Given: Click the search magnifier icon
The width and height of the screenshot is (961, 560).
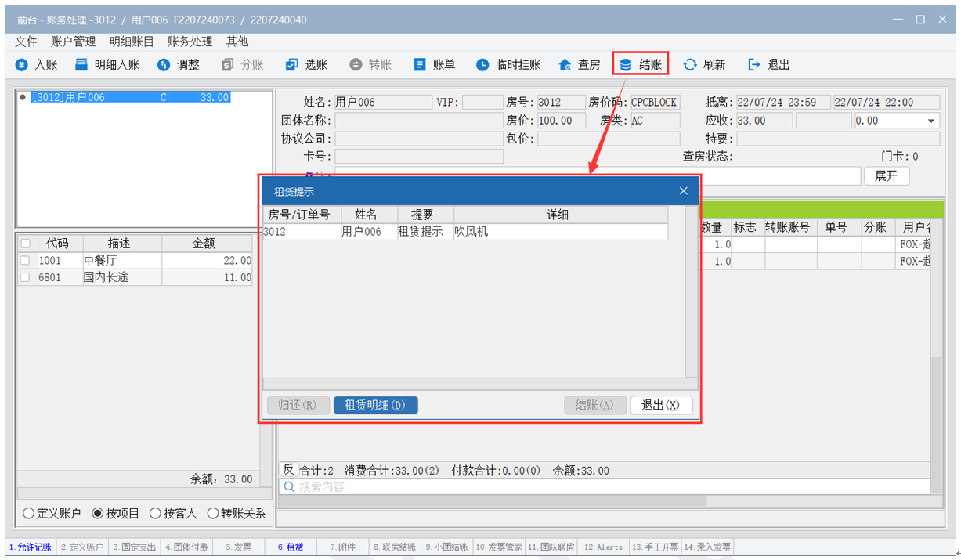Looking at the screenshot, I should coord(289,486).
